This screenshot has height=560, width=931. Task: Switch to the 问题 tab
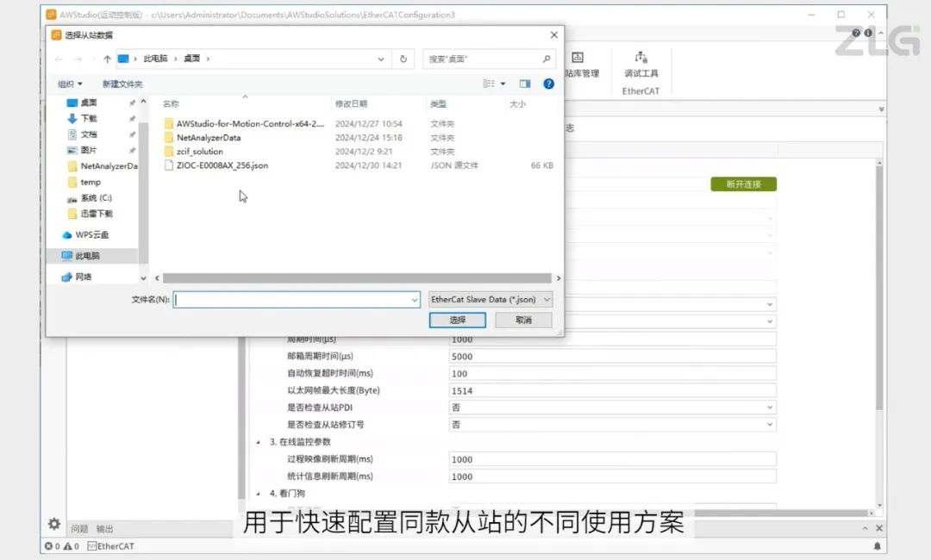click(x=79, y=529)
